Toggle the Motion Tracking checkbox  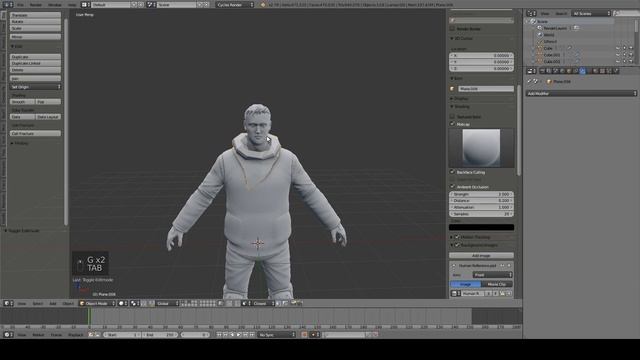pos(457,237)
